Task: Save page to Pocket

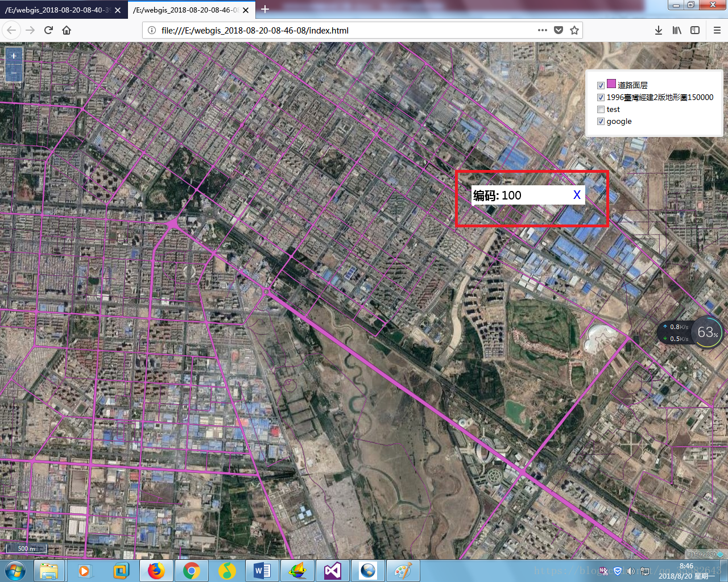Action: tap(559, 30)
